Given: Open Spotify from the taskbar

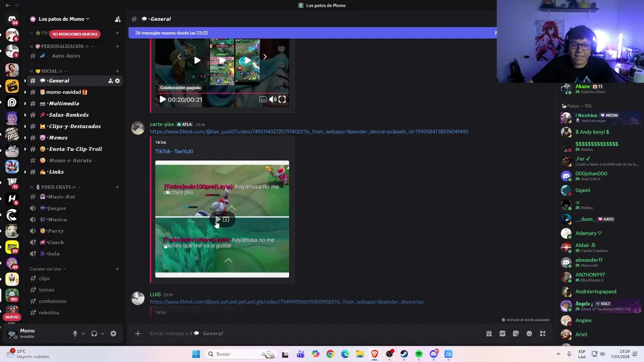Looking at the screenshot, I should (419, 354).
